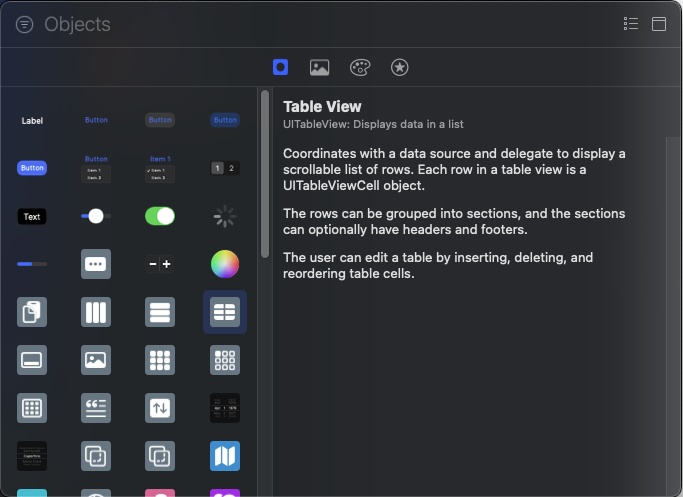Select the plain blue-text Button object

coord(96,120)
